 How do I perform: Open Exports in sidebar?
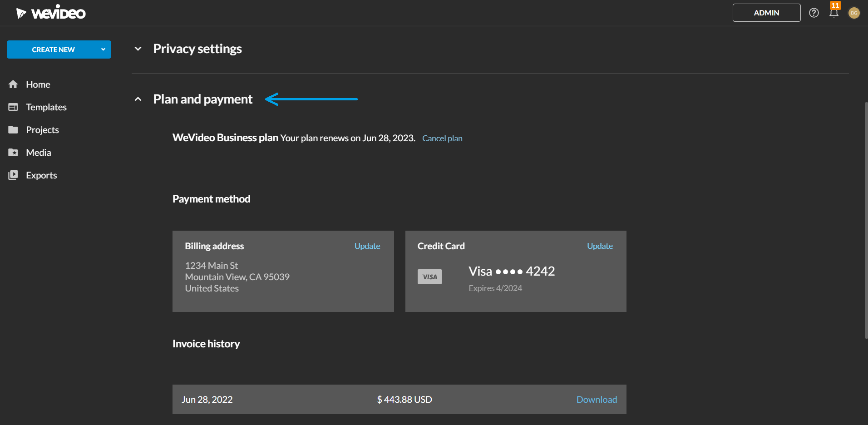coord(41,175)
